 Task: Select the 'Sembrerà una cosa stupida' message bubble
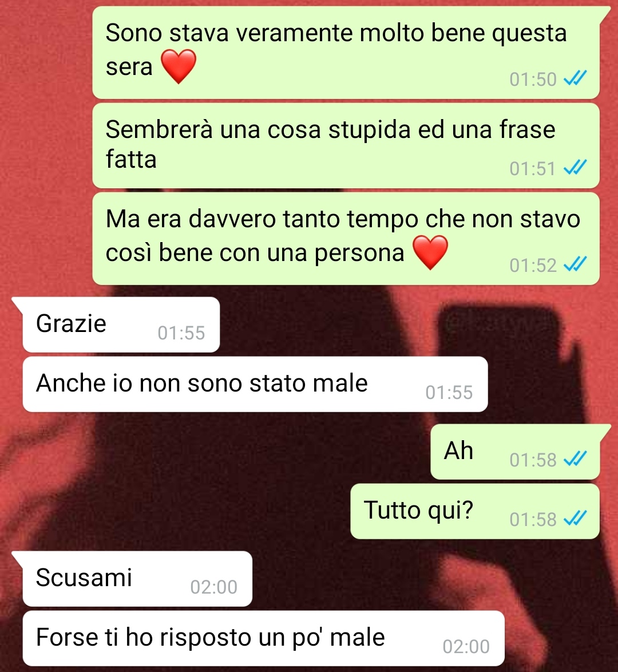click(x=346, y=146)
